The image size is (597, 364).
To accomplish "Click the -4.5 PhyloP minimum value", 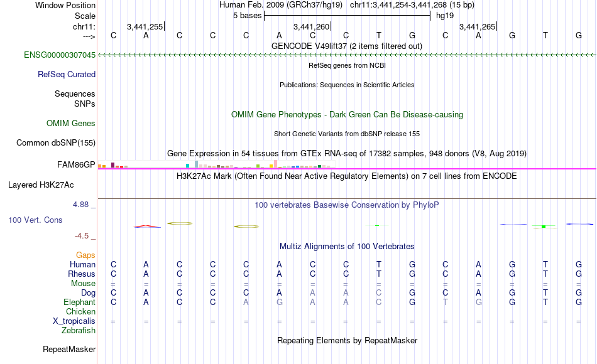I will tap(82, 236).
